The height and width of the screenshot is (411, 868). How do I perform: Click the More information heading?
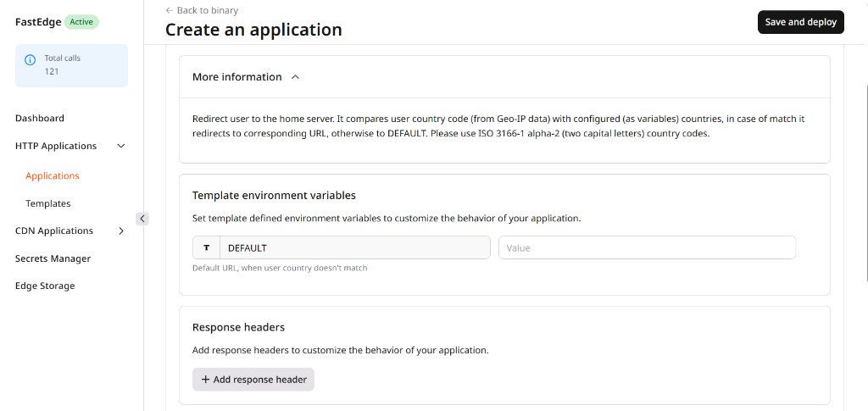click(x=237, y=77)
